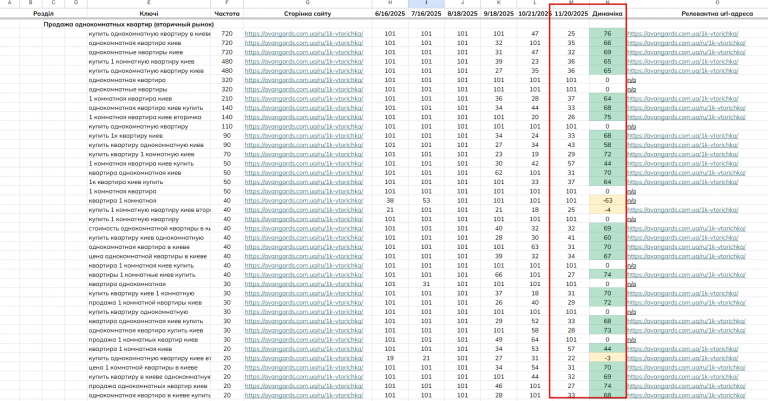Click the yellow dynamics cell '-3'
Screen dimensions: 768x401
[607, 358]
